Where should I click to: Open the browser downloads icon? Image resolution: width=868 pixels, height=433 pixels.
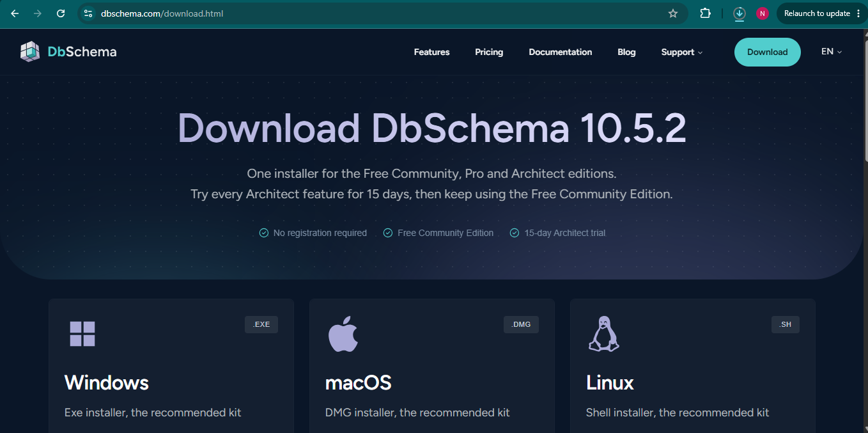(740, 13)
